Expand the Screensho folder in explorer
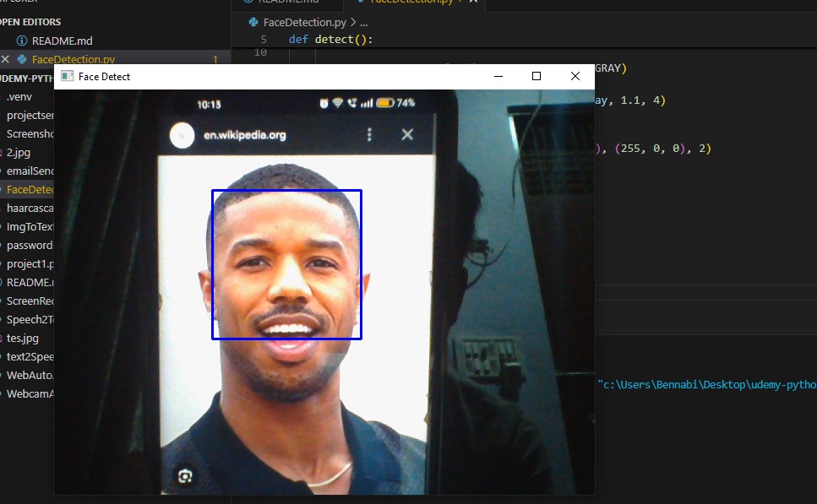 pyautogui.click(x=30, y=134)
